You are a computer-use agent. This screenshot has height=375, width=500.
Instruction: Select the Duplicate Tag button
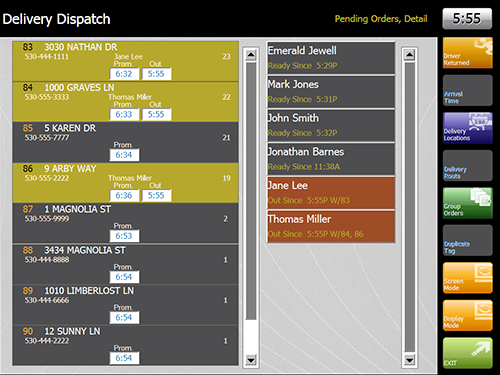(x=467, y=241)
